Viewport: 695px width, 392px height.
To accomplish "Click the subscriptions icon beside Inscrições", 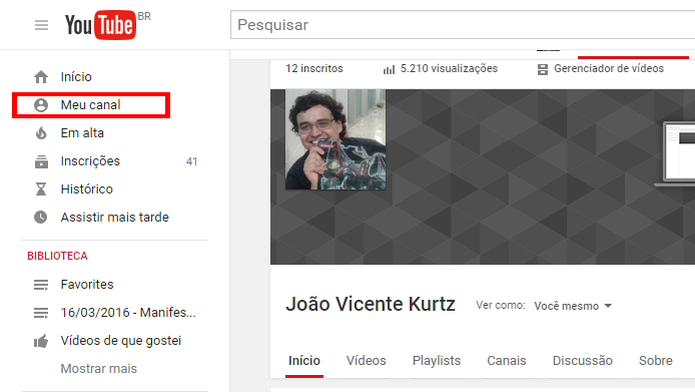I will [41, 161].
